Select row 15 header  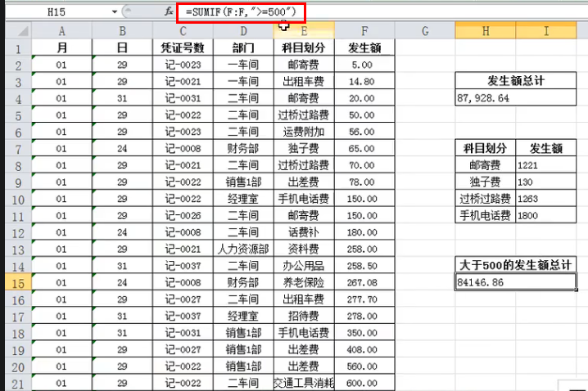(x=16, y=281)
